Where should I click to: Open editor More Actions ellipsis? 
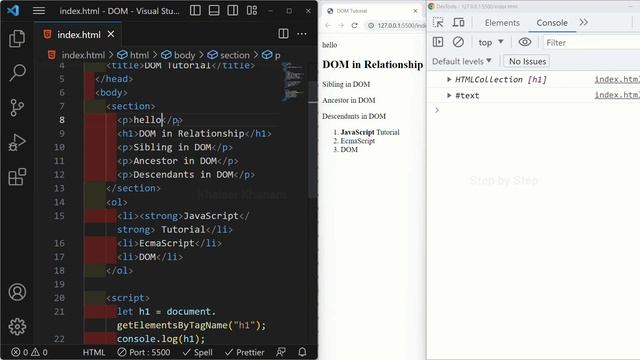[302, 34]
